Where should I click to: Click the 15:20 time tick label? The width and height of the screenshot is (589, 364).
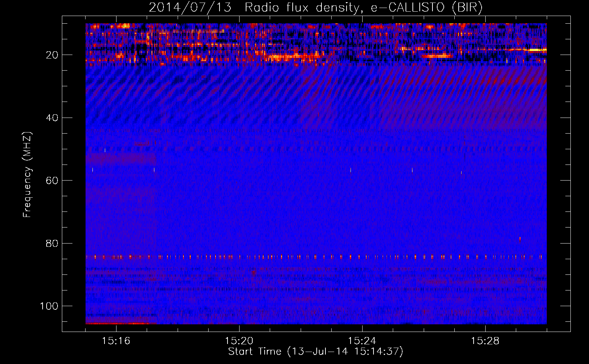pyautogui.click(x=239, y=341)
